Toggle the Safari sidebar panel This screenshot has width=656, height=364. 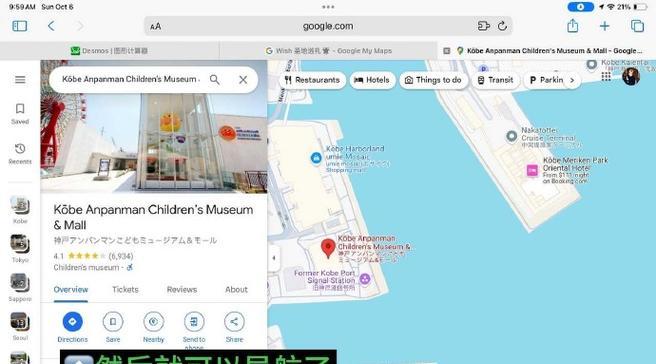point(20,26)
